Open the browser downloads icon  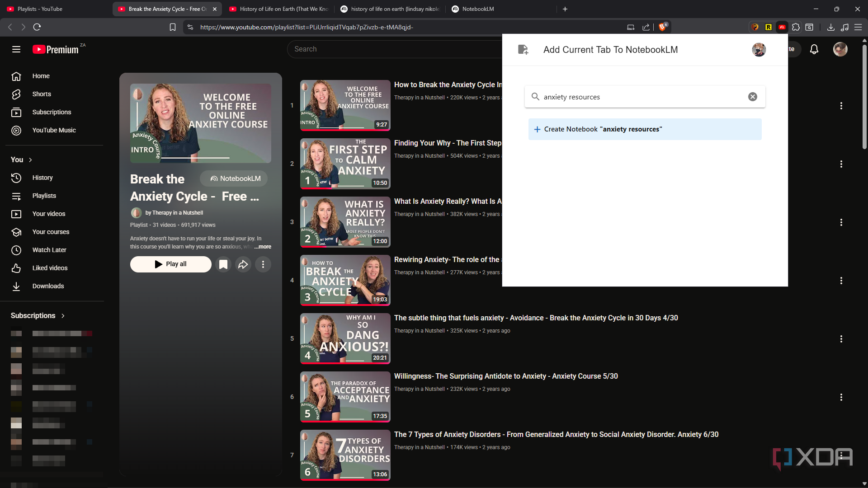831,27
